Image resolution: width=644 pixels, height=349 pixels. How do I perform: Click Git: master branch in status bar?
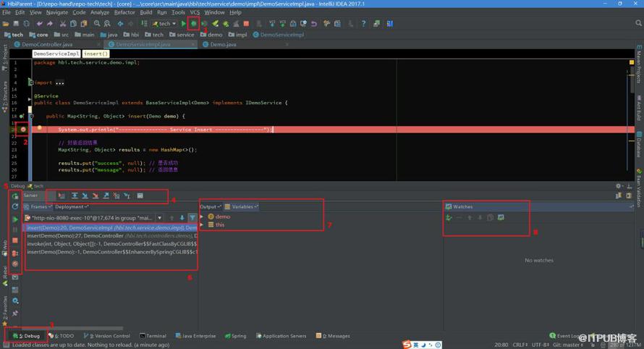(568, 345)
